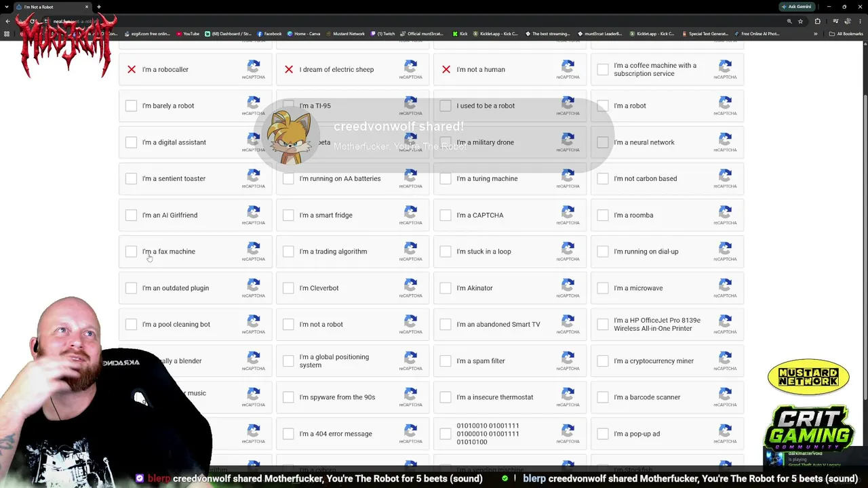The width and height of the screenshot is (868, 488).
Task: Click the reCAPTCHA logo beside "I'm a pool cleaning bot"
Action: coord(254,321)
